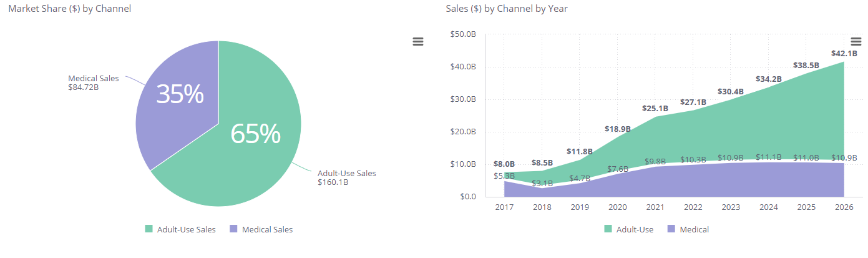Click the Medical Sales $84.72B callout label
This screenshot has width=868, height=258.
pyautogui.click(x=93, y=82)
